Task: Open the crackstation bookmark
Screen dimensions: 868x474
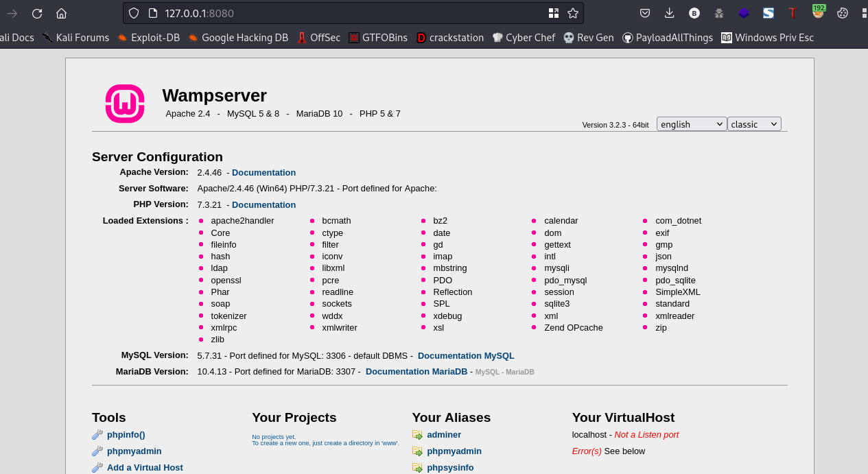Action: click(450, 38)
